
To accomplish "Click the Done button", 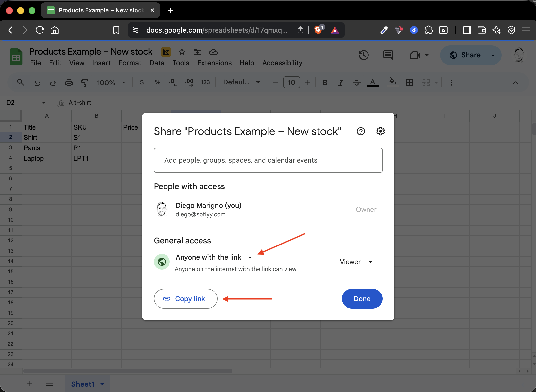I will coord(362,299).
